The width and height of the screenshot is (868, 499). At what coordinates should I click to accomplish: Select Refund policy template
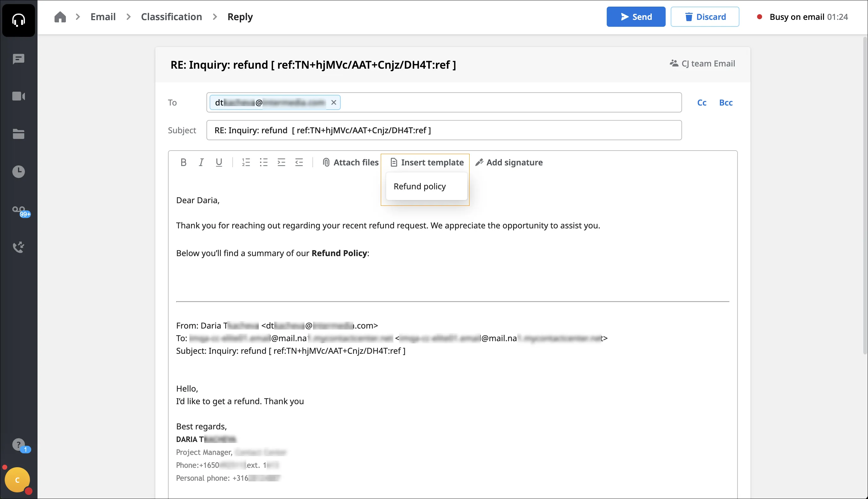[426, 186]
